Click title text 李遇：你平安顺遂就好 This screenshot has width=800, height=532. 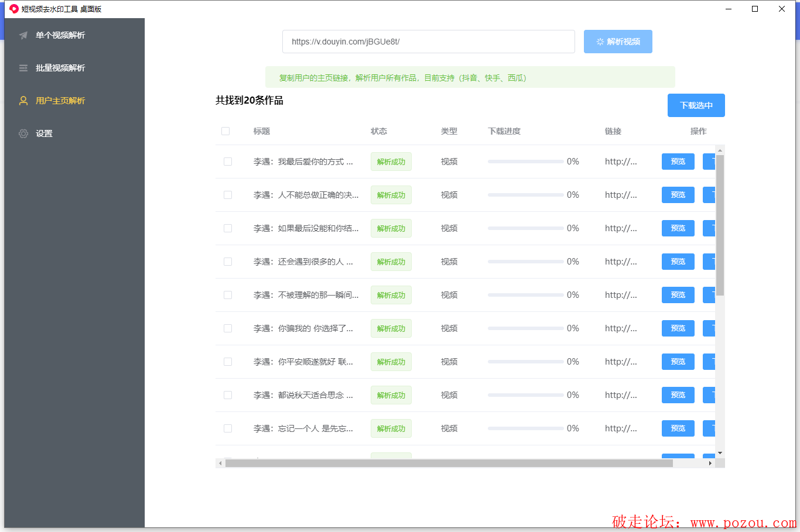303,362
